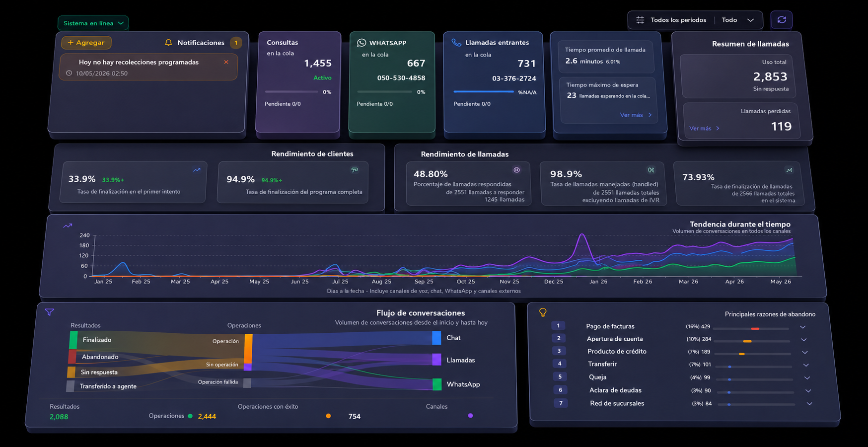This screenshot has height=447, width=868.
Task: Click the Uso total value 2,853
Action: [770, 76]
